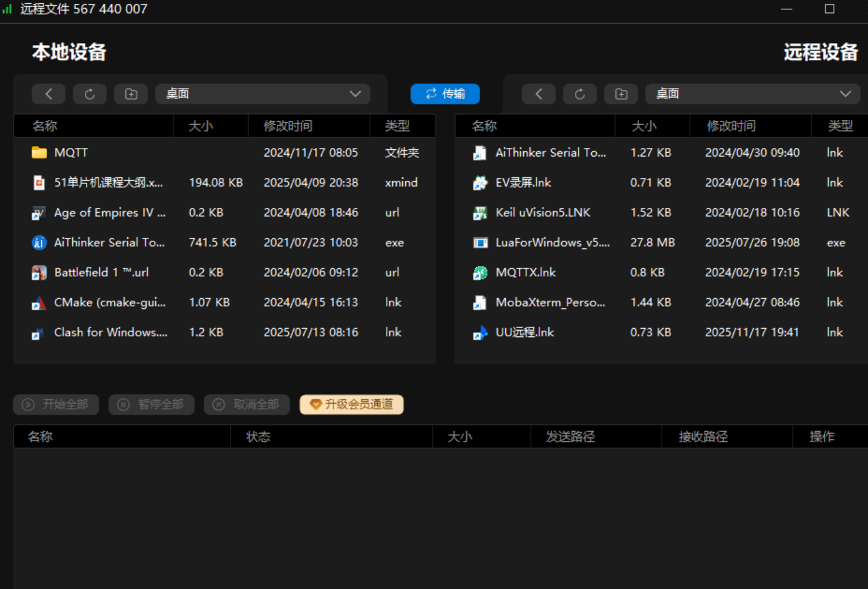Refresh the local device file list

(x=90, y=94)
